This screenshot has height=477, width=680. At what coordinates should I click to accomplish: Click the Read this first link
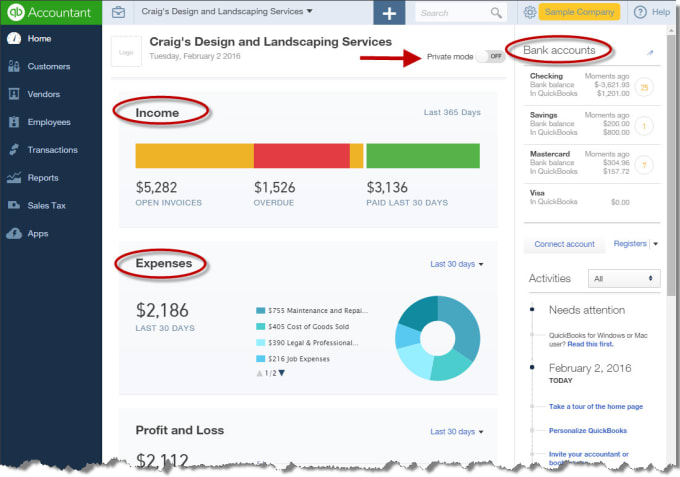[x=590, y=344]
